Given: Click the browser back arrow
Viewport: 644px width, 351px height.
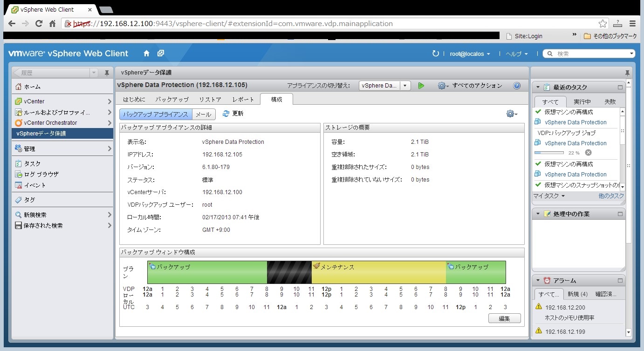Looking at the screenshot, I should point(12,23).
